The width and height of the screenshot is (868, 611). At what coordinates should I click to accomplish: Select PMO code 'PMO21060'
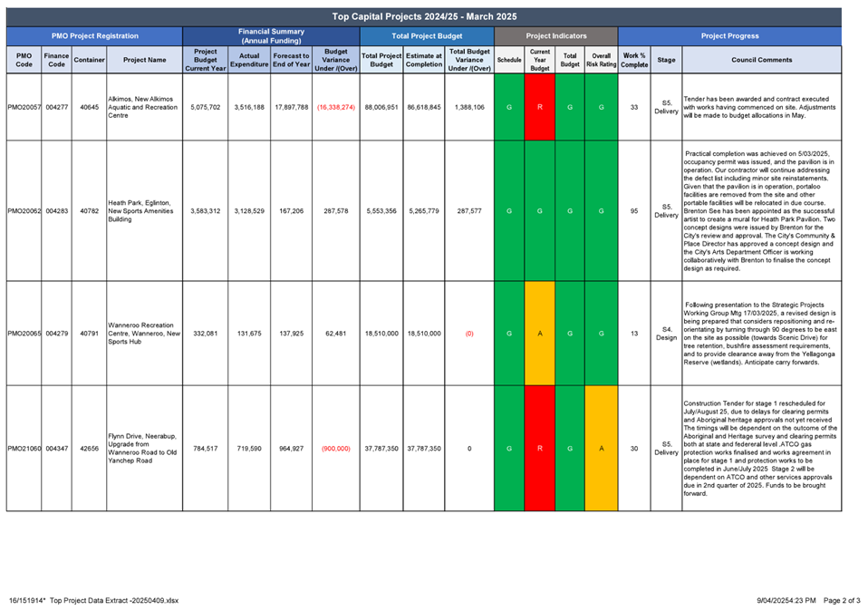point(24,449)
